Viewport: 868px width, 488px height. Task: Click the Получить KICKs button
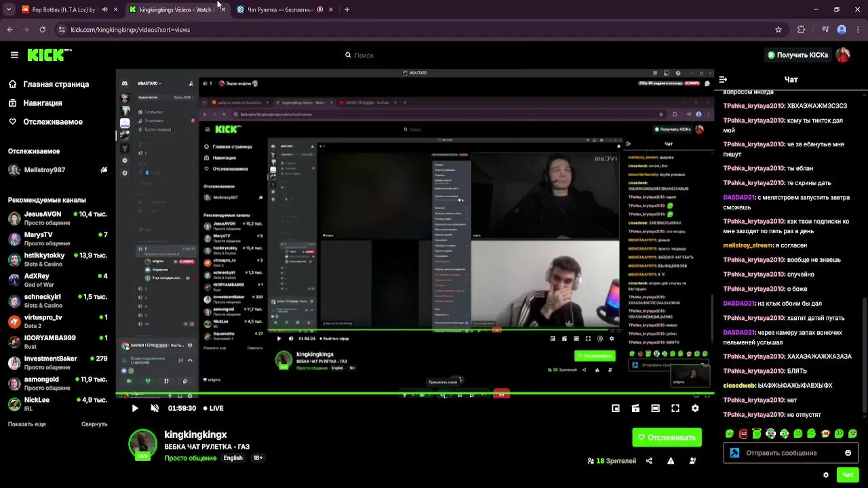[x=797, y=55]
